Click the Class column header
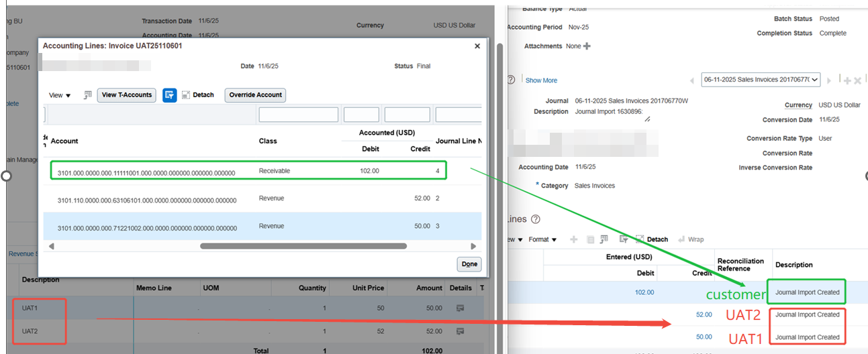The height and width of the screenshot is (354, 868). pyautogui.click(x=268, y=141)
